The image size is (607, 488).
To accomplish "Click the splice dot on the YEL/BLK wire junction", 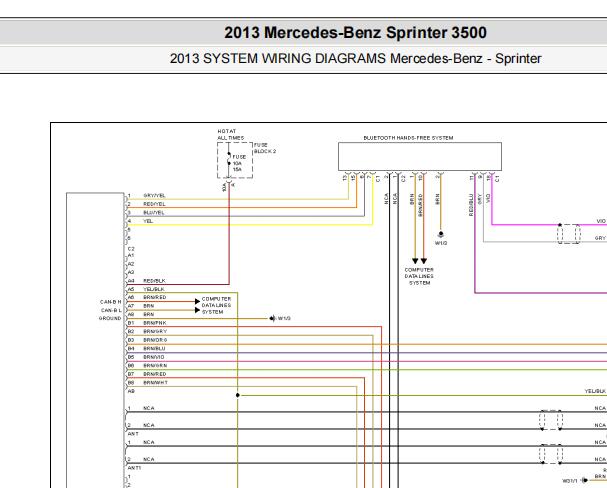I will 238,395.
